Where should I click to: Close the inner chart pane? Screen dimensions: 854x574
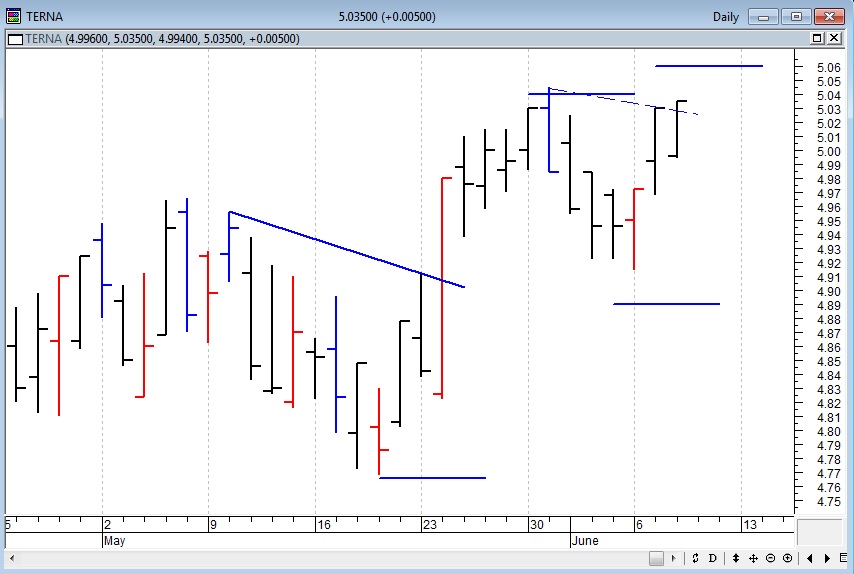[x=834, y=38]
